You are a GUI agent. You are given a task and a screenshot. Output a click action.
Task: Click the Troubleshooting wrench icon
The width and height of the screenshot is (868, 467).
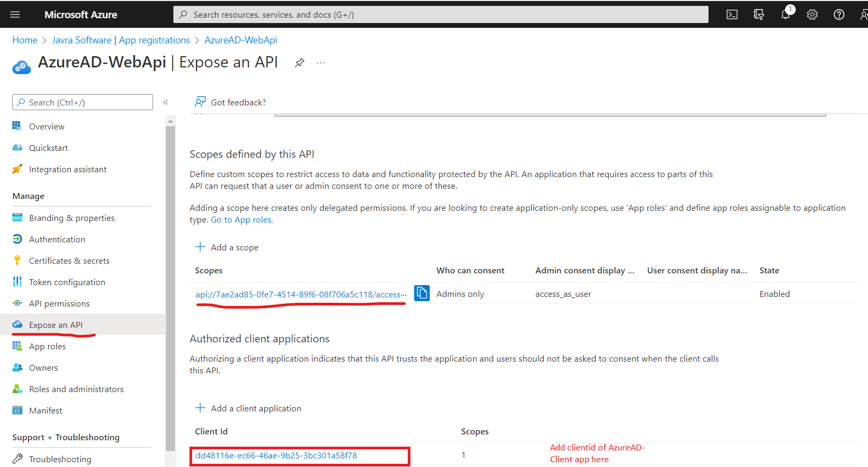17,459
